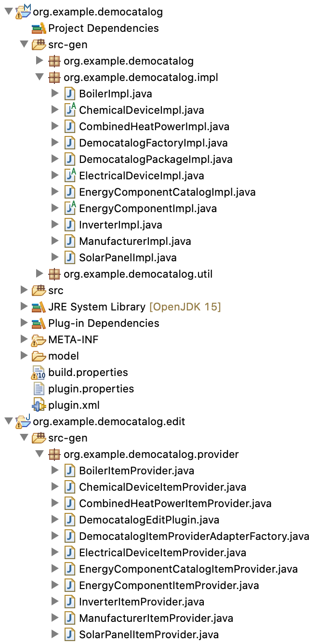Select ManufacturerImpl.java
This screenshot has width=316, height=644.
coord(135,241)
